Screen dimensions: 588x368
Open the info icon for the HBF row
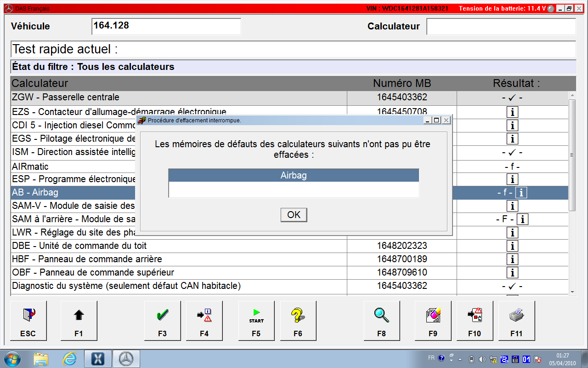point(512,259)
